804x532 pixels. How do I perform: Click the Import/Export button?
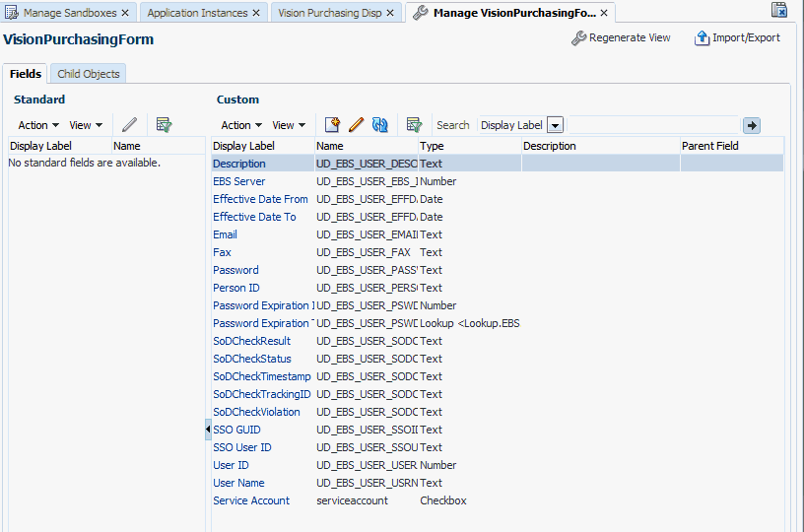737,37
